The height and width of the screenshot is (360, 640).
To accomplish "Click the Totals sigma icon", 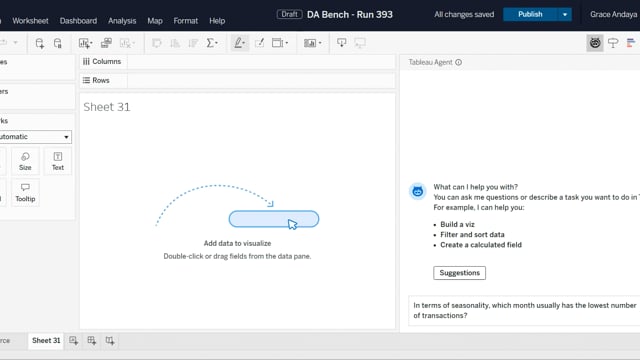I will pos(210,43).
